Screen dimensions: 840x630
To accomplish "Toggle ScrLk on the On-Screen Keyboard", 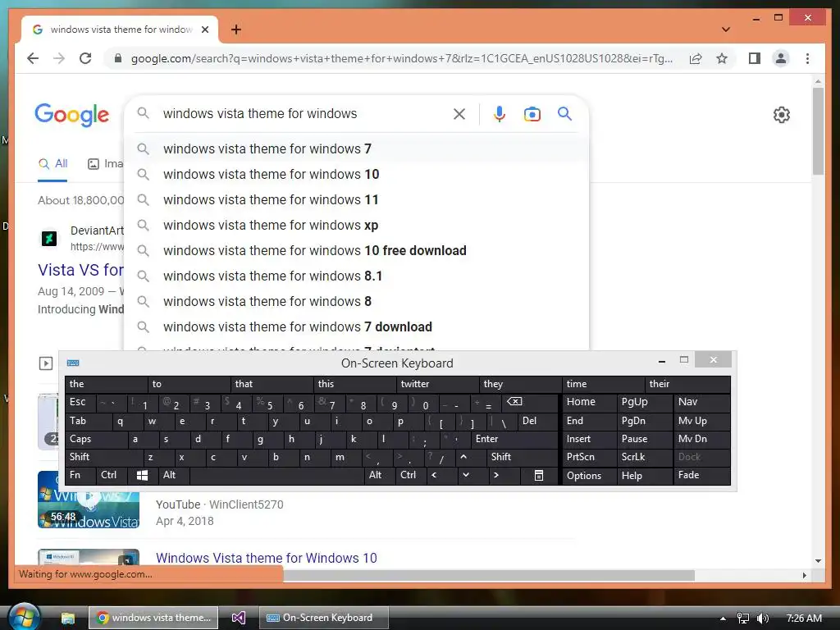I will (x=645, y=457).
